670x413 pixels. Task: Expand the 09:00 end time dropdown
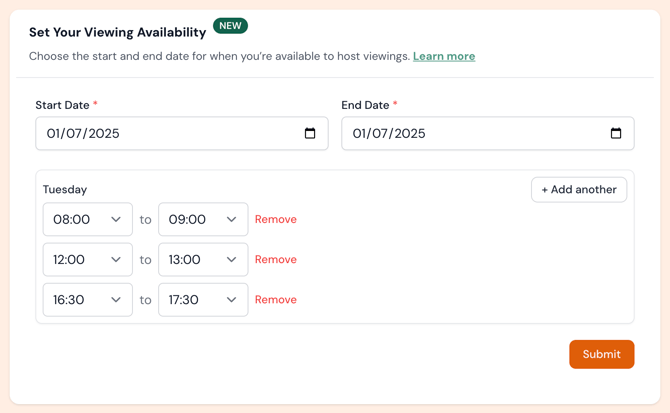point(203,220)
